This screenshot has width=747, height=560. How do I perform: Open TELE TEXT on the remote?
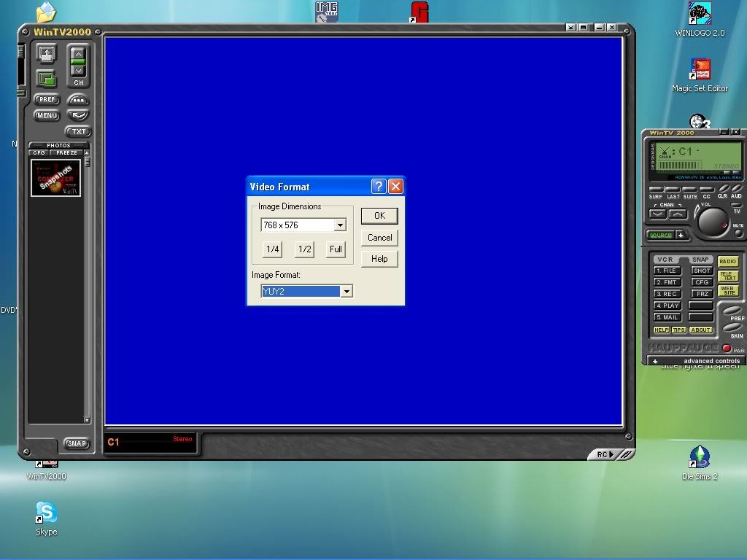[x=728, y=276]
